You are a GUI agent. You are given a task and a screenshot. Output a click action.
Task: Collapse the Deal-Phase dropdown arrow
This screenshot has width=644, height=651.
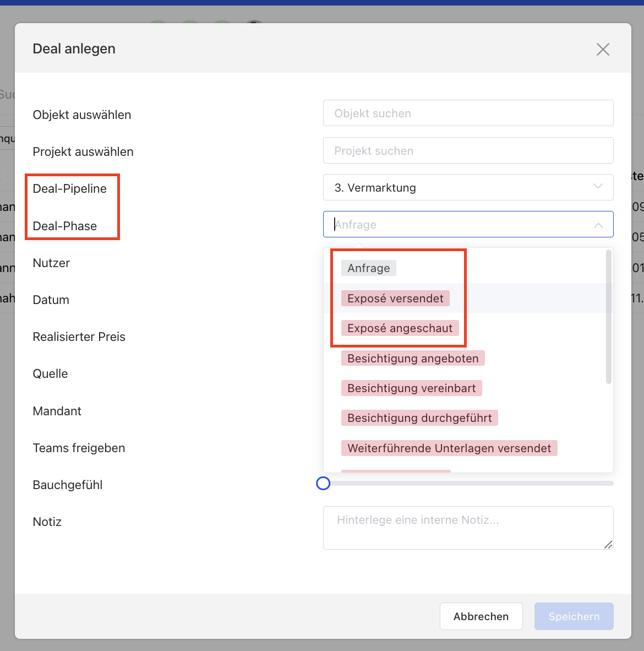click(598, 225)
